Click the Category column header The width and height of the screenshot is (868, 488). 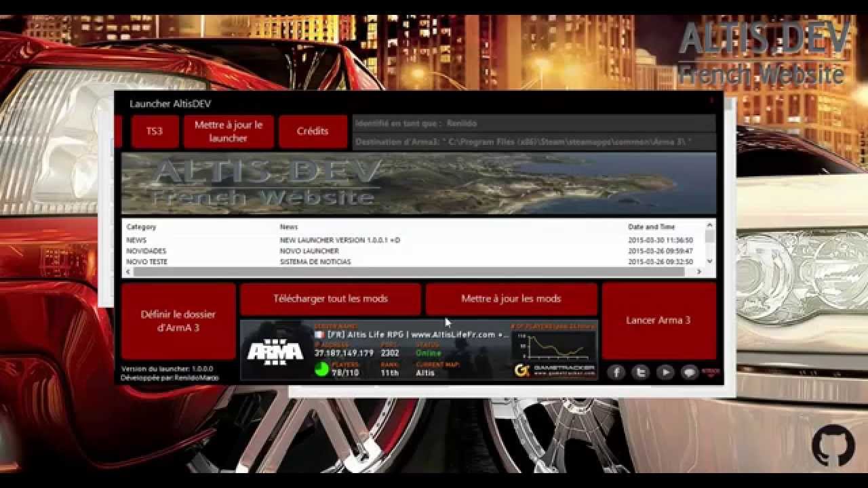[141, 227]
